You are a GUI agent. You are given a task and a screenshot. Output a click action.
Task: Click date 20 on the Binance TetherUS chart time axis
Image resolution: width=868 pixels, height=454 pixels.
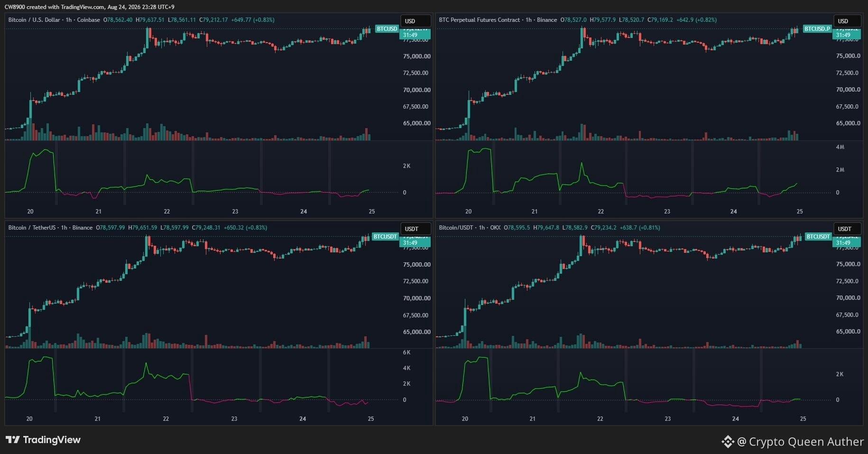(x=29, y=419)
